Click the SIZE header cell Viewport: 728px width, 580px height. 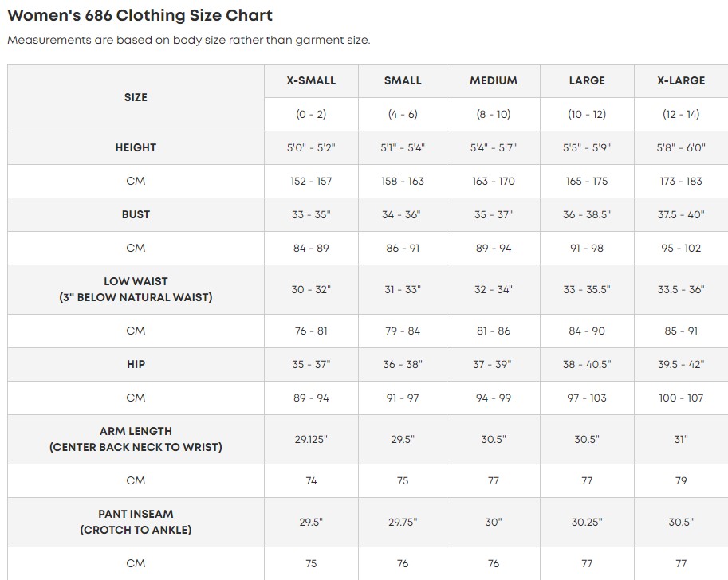tap(136, 97)
